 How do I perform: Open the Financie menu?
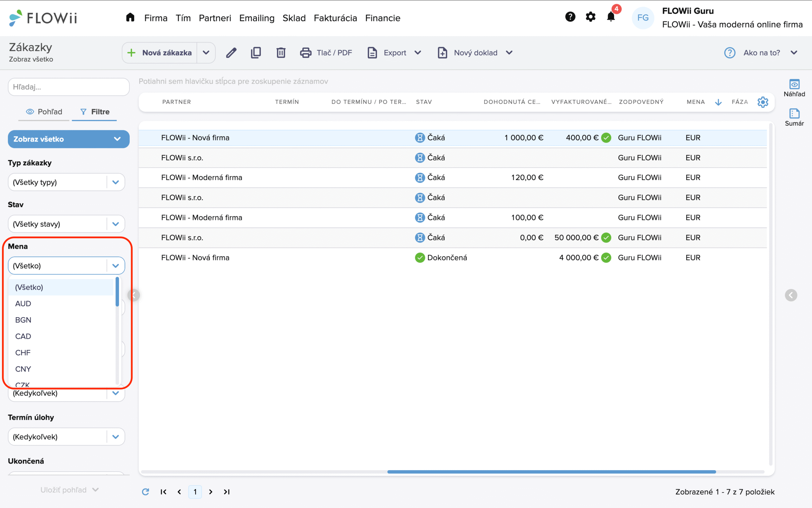383,18
